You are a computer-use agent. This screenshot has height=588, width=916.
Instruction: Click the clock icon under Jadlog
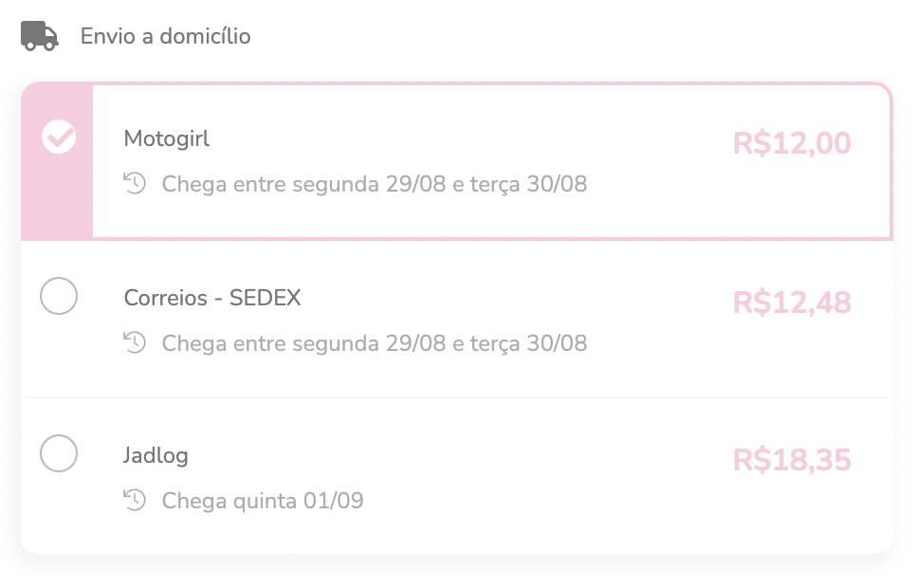click(136, 500)
